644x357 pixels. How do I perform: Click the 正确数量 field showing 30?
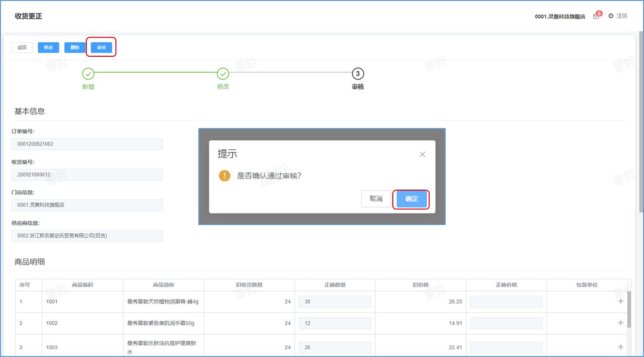[x=335, y=302]
